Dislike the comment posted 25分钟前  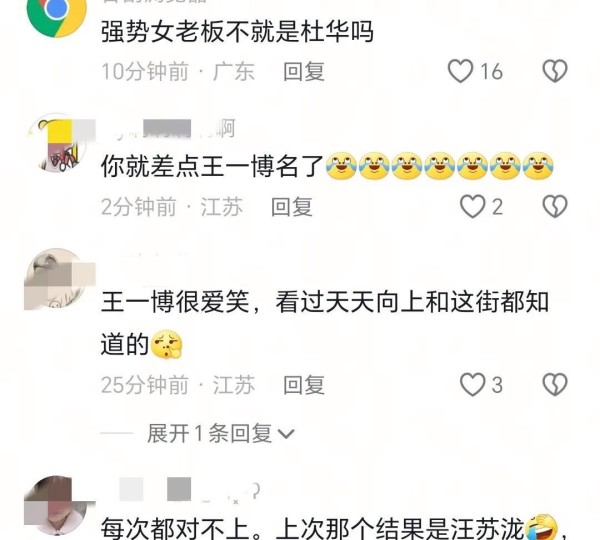555,384
